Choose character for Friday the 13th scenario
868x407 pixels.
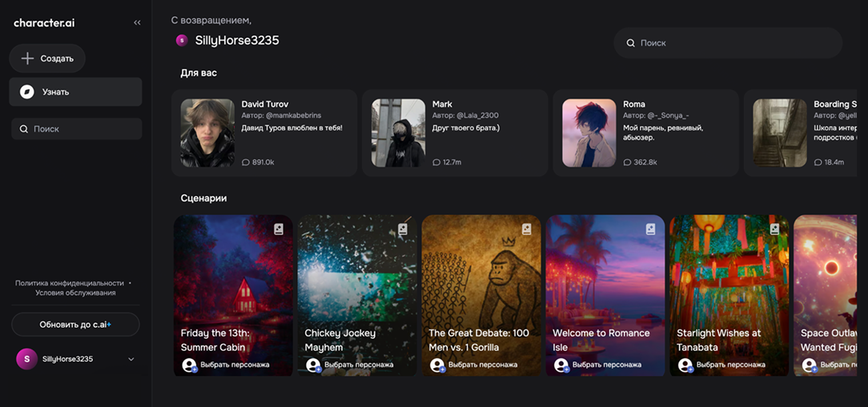226,365
